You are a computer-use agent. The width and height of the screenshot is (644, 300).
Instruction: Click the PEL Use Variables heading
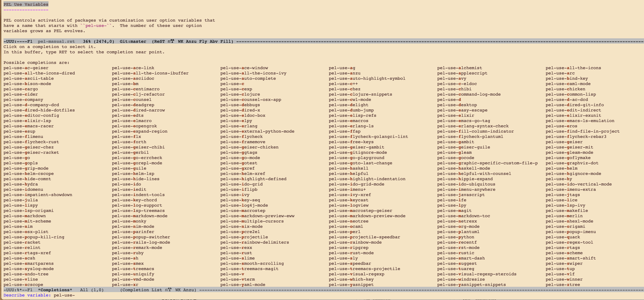[x=26, y=4]
